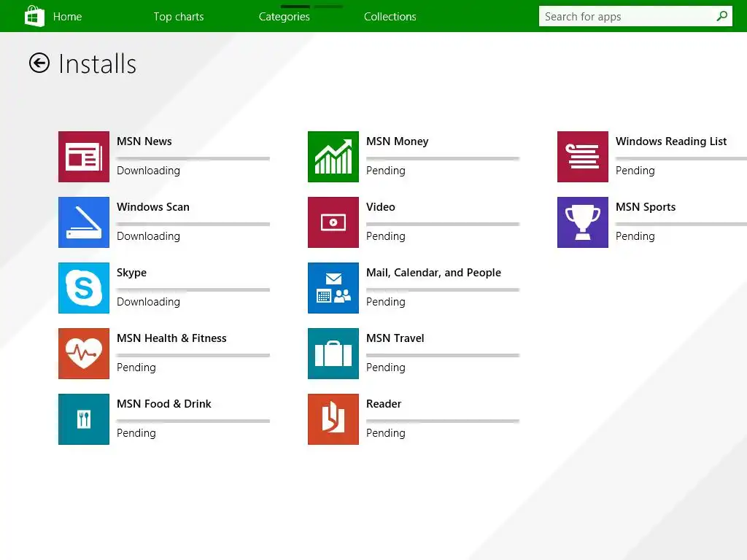Open the MSN Travel suitcase tile
Image resolution: width=747 pixels, height=560 pixels.
333,354
